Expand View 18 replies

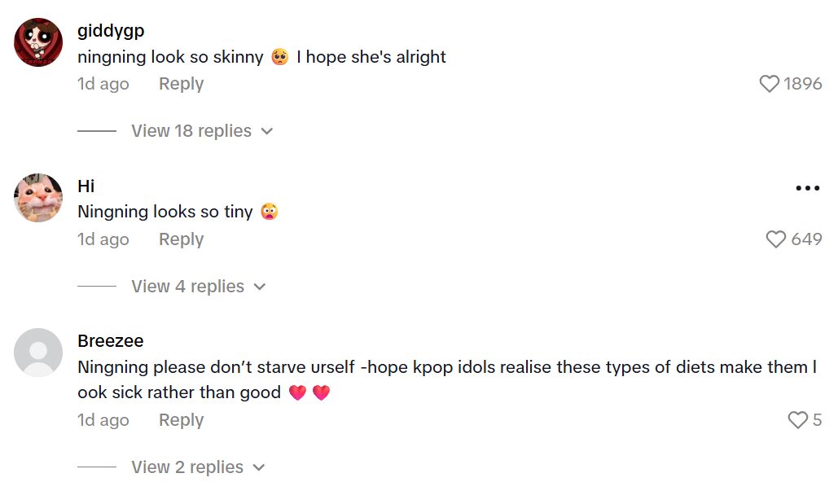tap(191, 131)
